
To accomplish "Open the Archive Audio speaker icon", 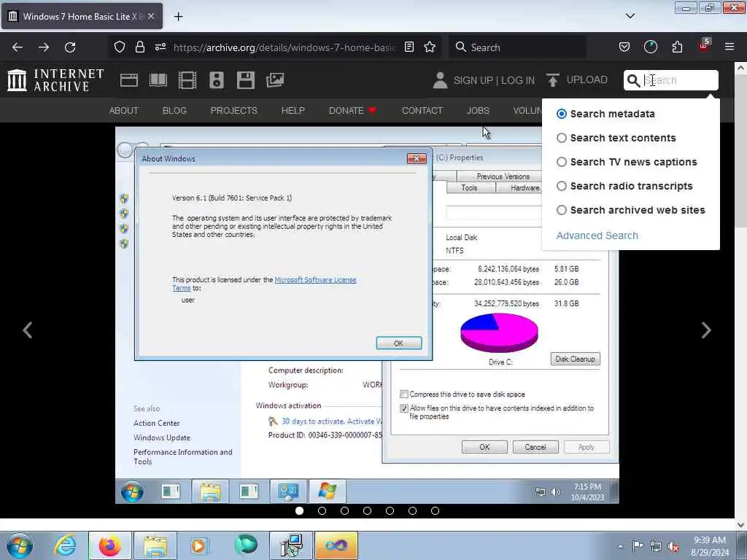I will click(216, 80).
